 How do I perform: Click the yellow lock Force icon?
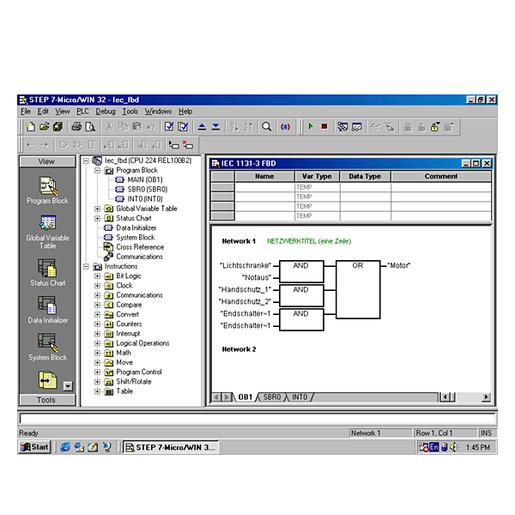coord(435,127)
